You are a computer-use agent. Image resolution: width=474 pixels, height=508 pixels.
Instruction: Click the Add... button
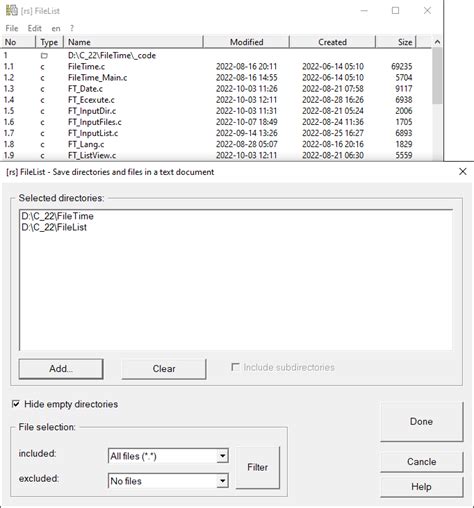click(61, 369)
